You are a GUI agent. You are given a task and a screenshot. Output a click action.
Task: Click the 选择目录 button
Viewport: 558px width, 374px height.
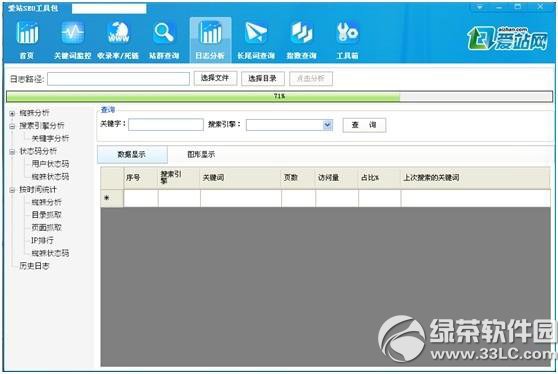(263, 78)
